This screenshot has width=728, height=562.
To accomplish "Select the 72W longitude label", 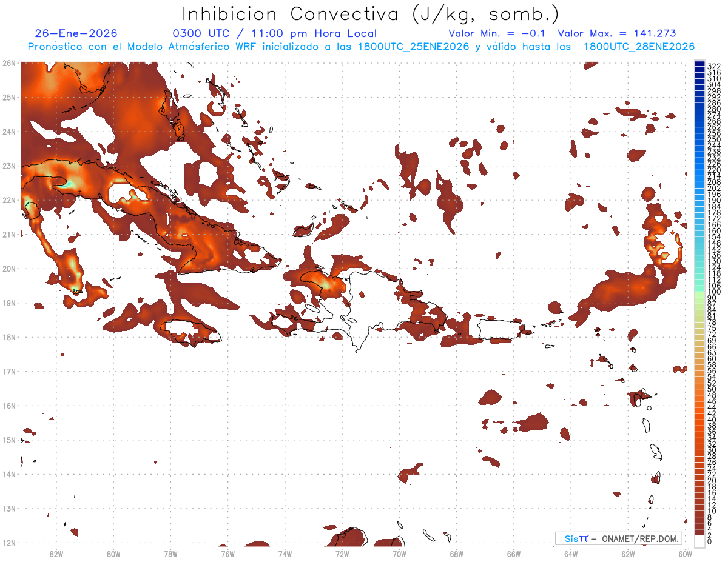I will pos(342,554).
